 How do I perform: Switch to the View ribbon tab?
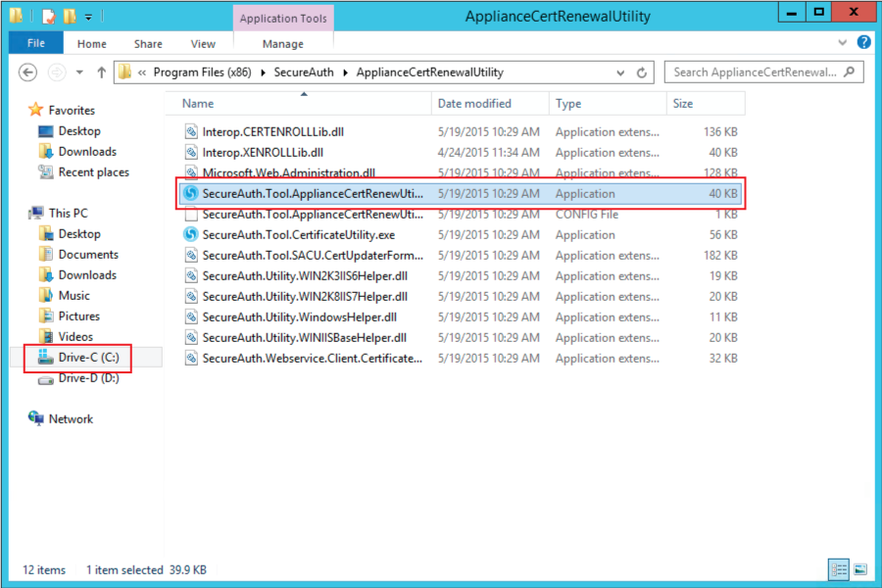click(x=203, y=44)
